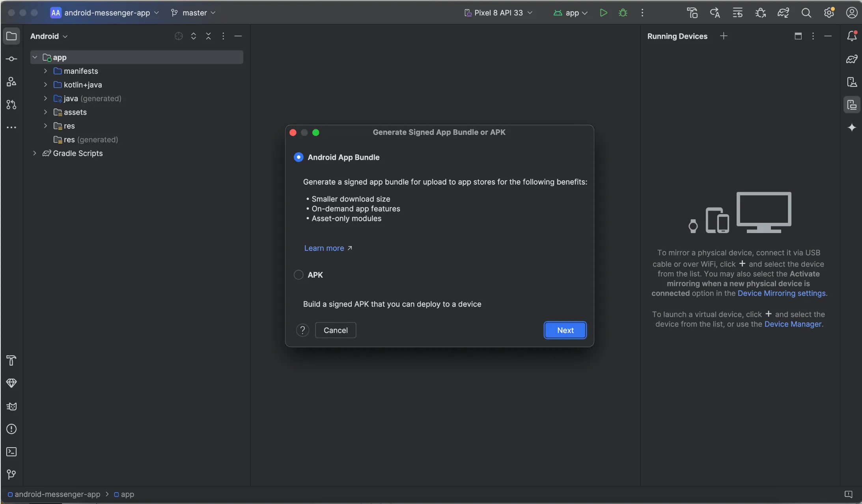
Task: Open the Device Manager tool window
Action: 852,82
